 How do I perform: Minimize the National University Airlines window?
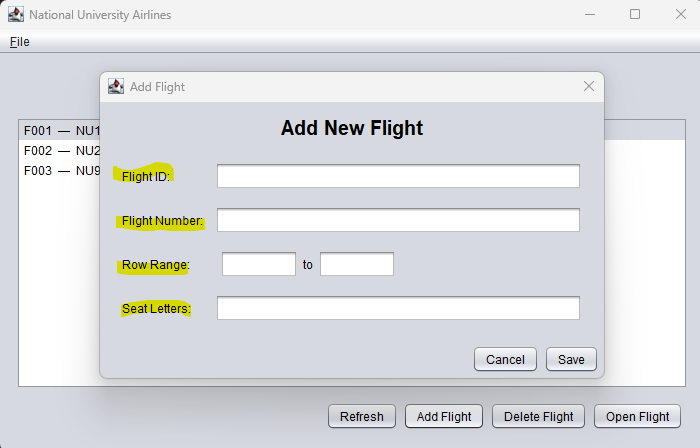(589, 15)
